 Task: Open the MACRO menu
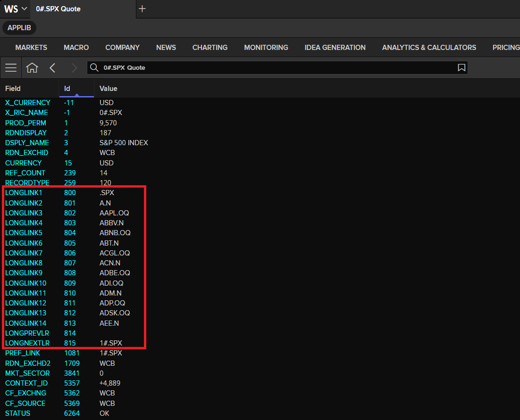[x=76, y=47]
